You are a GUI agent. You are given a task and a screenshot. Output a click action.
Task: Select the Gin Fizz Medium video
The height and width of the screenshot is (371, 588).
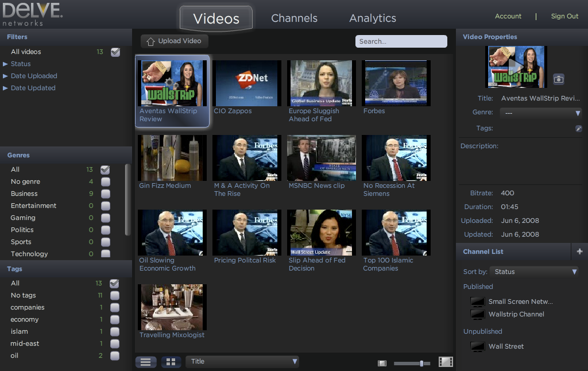coord(172,158)
